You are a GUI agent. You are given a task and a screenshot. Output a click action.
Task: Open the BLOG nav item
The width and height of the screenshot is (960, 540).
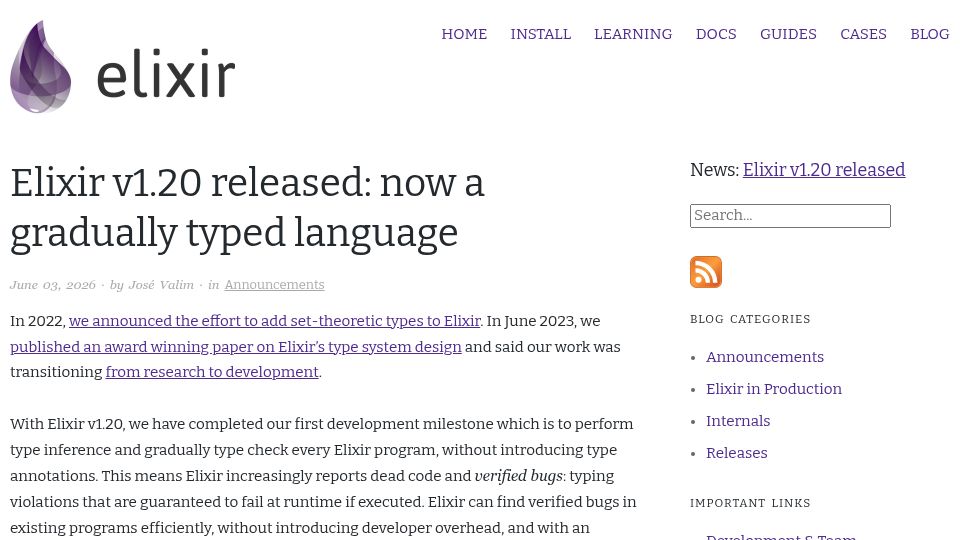(929, 34)
